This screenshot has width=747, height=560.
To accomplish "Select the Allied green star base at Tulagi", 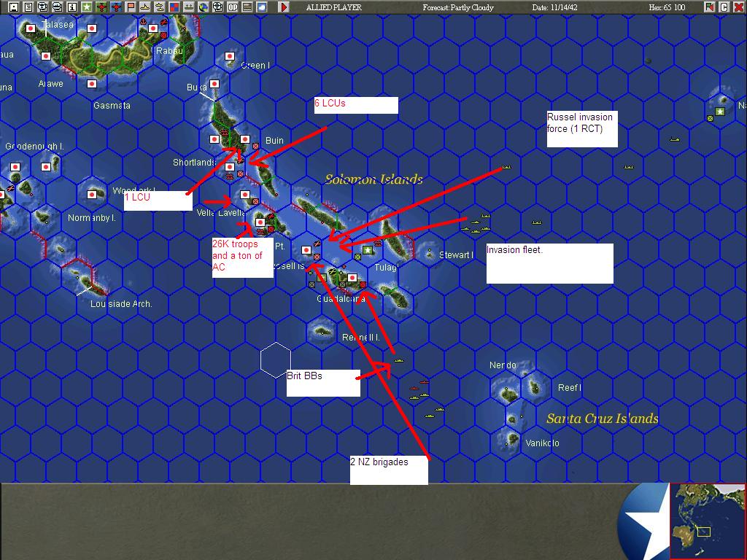I will point(368,250).
